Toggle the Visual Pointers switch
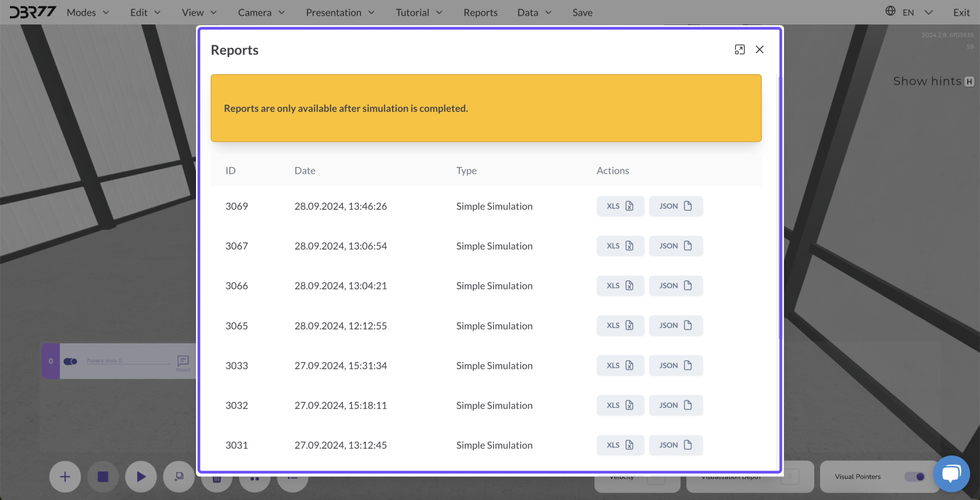980x500 pixels. point(915,477)
